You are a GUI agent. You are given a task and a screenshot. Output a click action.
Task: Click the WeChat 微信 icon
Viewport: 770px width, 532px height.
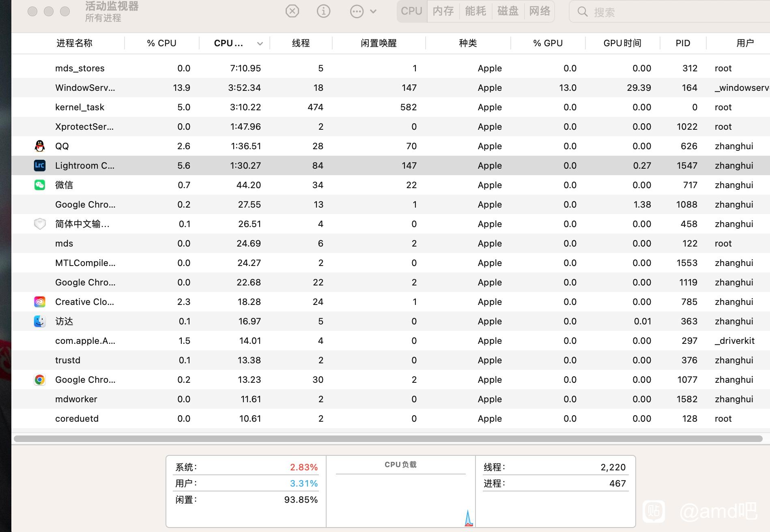point(40,185)
